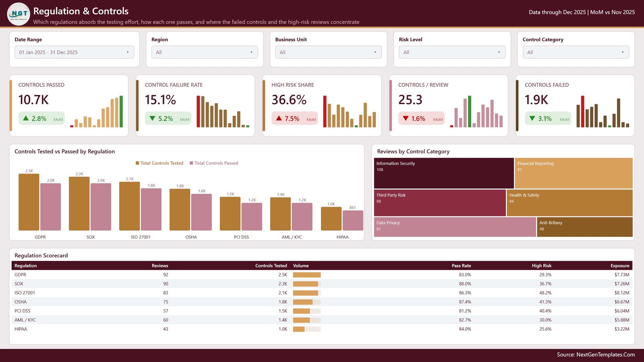This screenshot has height=362, width=644.
Task: Open the Business Unit filter dropdown
Action: pos(328,52)
